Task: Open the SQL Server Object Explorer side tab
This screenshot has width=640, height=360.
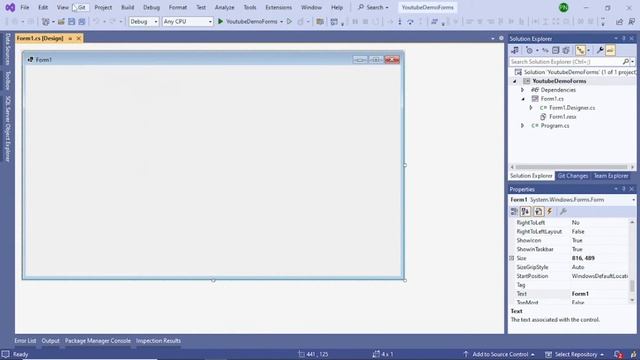Action: tap(7, 129)
